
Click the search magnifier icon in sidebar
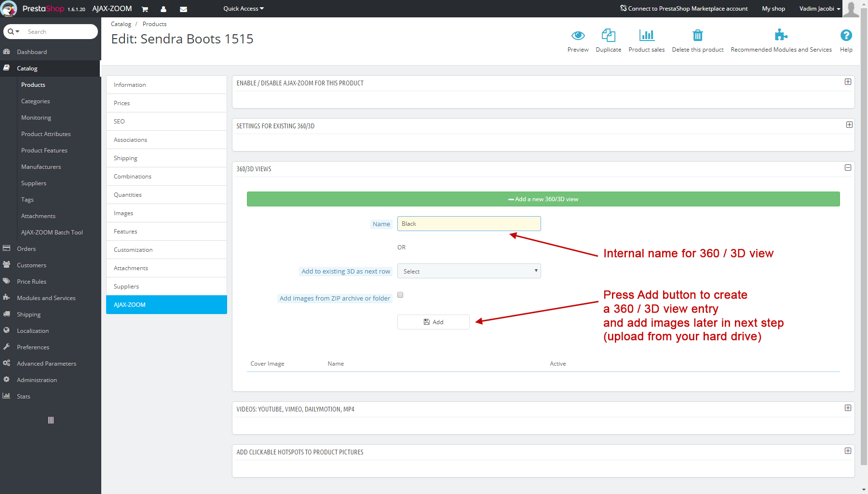pyautogui.click(x=11, y=32)
